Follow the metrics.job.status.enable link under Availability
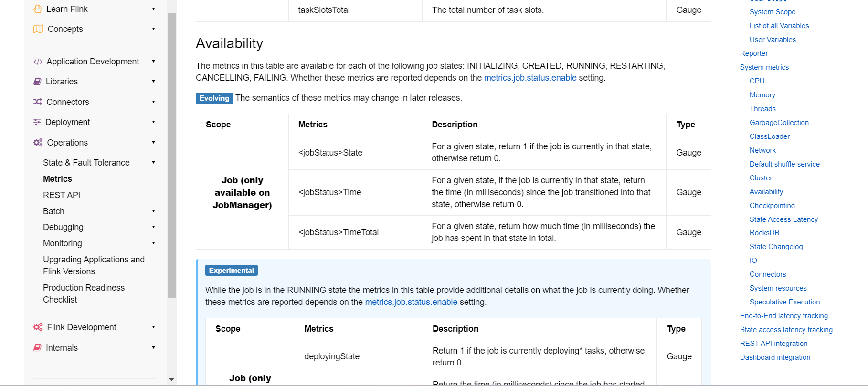This screenshot has height=386, width=868. click(530, 78)
